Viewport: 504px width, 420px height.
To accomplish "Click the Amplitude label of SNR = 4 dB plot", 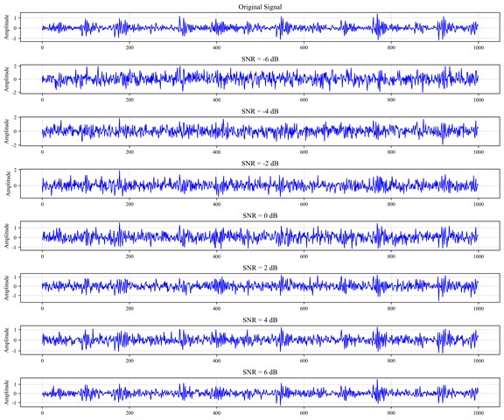I will [x=7, y=340].
